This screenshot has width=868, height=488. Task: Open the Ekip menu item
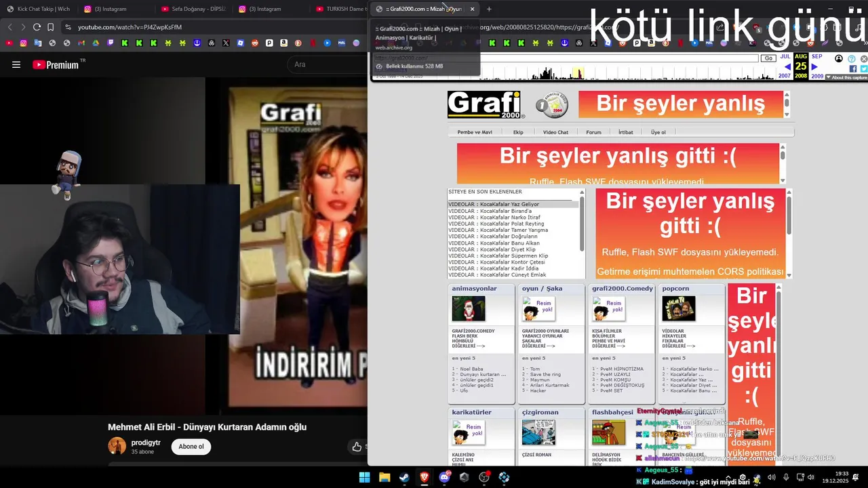518,132
